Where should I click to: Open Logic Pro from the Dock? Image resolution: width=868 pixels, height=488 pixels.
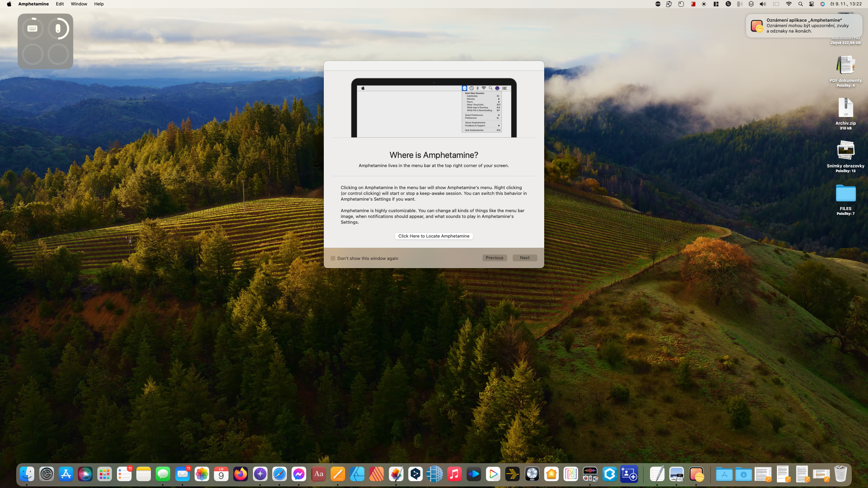pyautogui.click(x=532, y=474)
